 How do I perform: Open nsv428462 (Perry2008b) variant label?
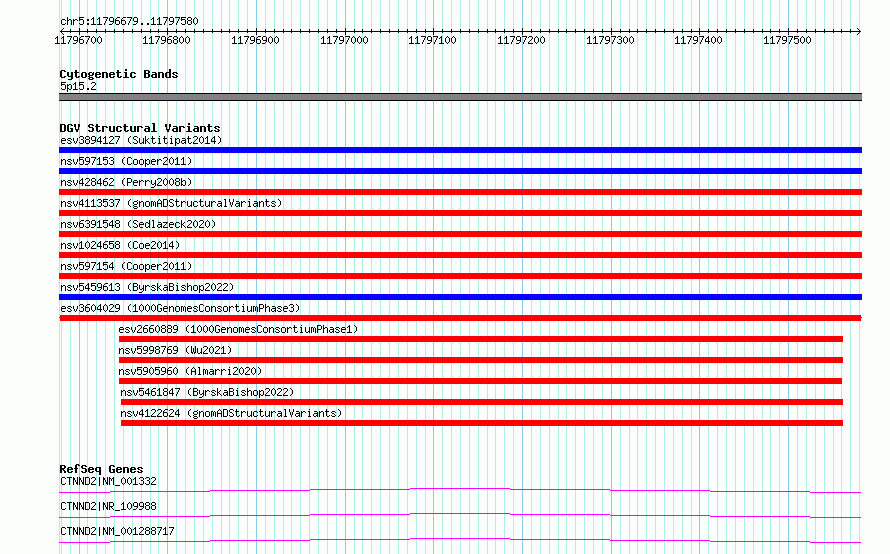click(x=126, y=182)
